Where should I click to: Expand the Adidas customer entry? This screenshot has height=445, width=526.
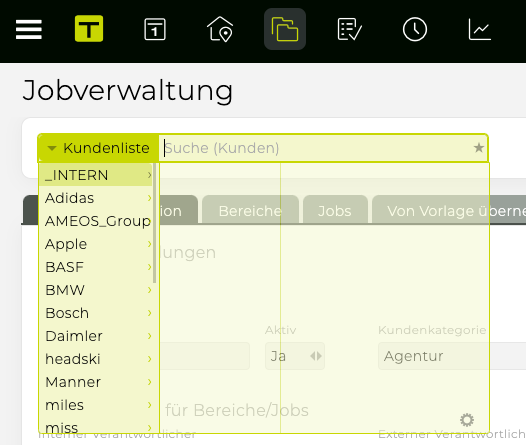(150, 198)
